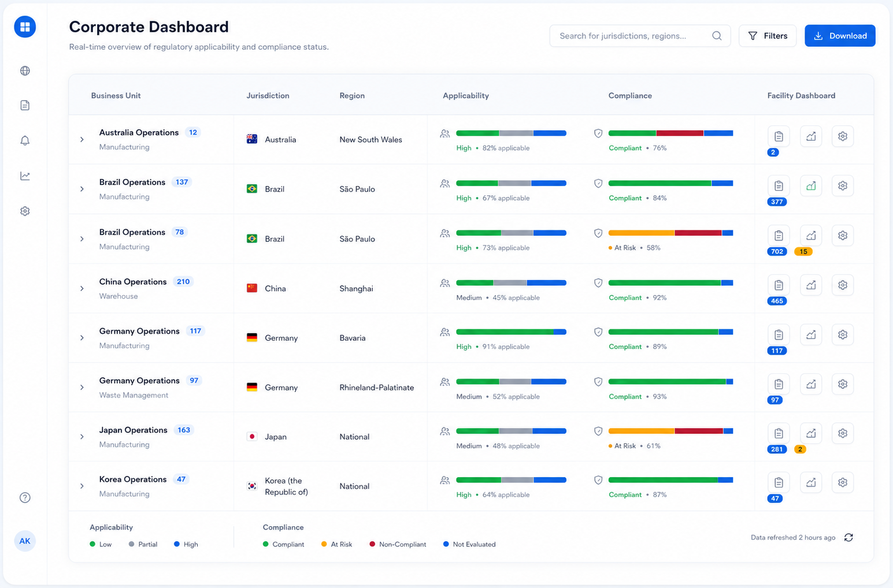Click Brazil Operations 78 compliance bar
This screenshot has height=588, width=893.
(x=670, y=233)
